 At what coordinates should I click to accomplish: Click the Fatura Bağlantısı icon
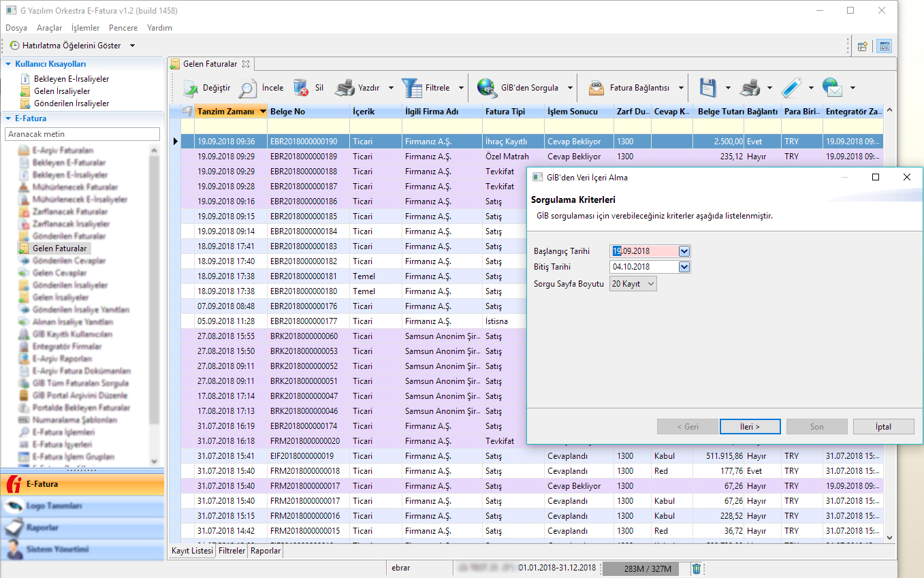596,88
